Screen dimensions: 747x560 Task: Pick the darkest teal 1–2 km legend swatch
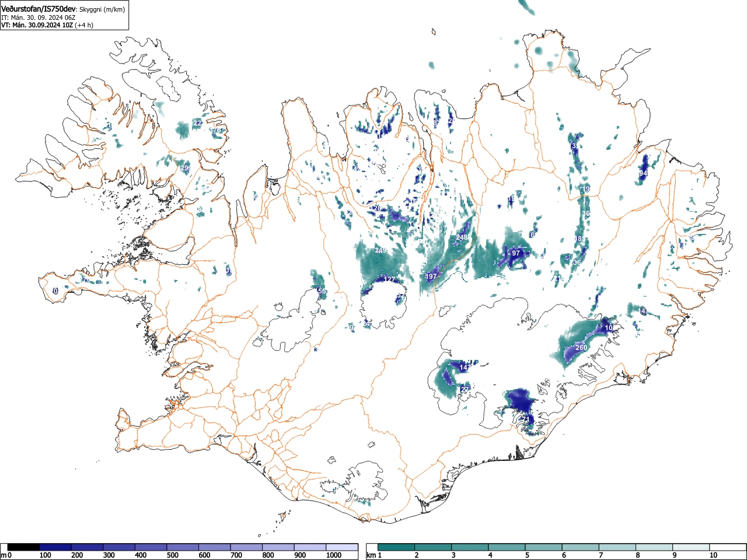pos(396,547)
